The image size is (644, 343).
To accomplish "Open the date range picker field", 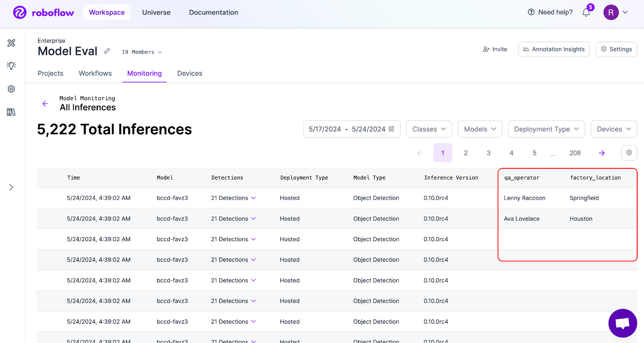I will [351, 129].
